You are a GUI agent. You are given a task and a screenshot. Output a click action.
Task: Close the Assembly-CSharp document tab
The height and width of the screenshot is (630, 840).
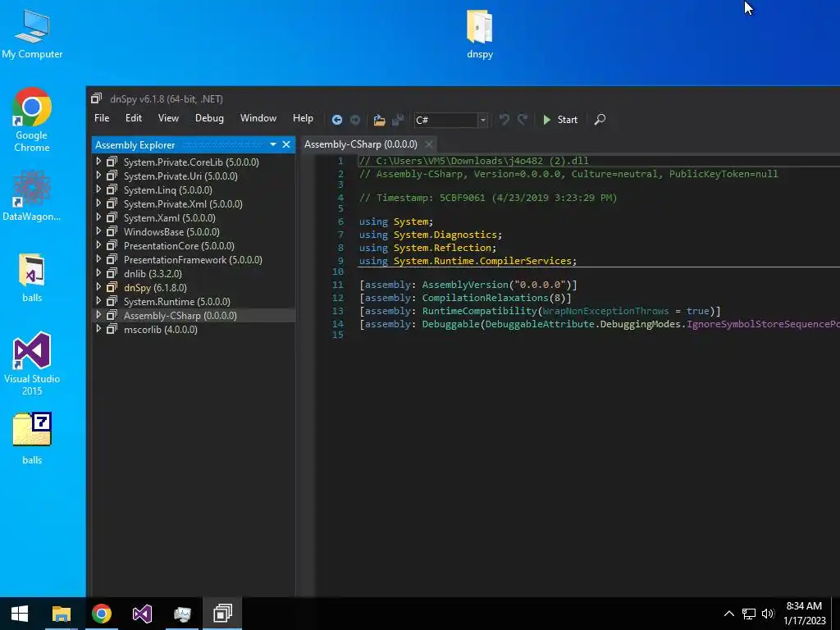(428, 144)
